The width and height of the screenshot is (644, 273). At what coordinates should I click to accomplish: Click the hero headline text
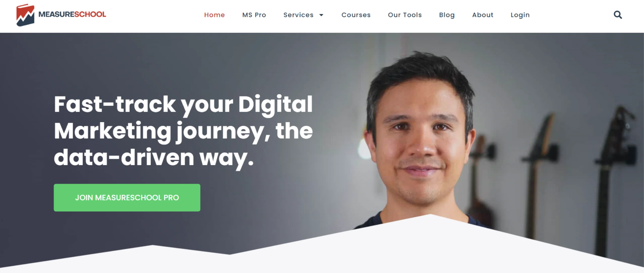point(183,131)
